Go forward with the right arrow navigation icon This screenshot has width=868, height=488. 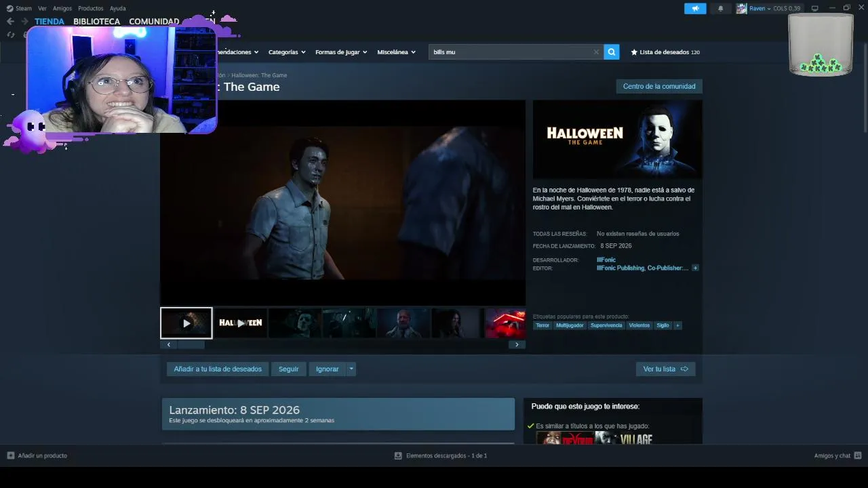pyautogui.click(x=25, y=21)
